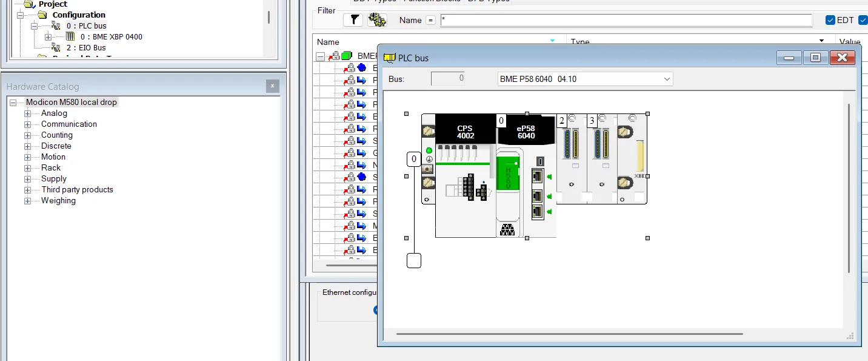
Task: Sort by the Name column header
Action: point(328,42)
